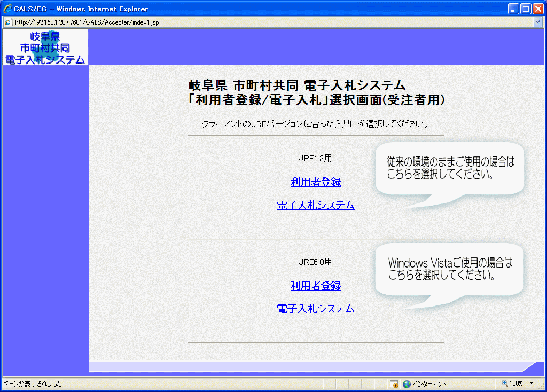Click the page icon beside the URL
The image size is (547, 392).
click(x=9, y=22)
